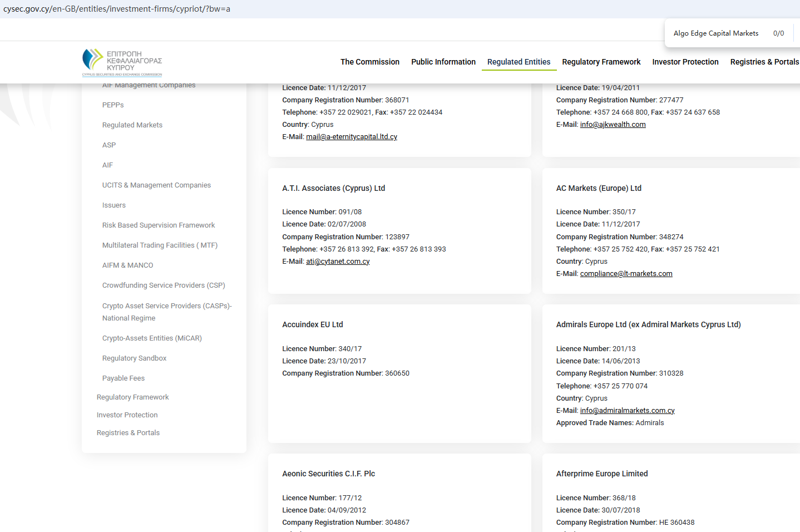This screenshot has width=800, height=532.
Task: Open the PEPPs sidebar link
Action: (x=113, y=105)
